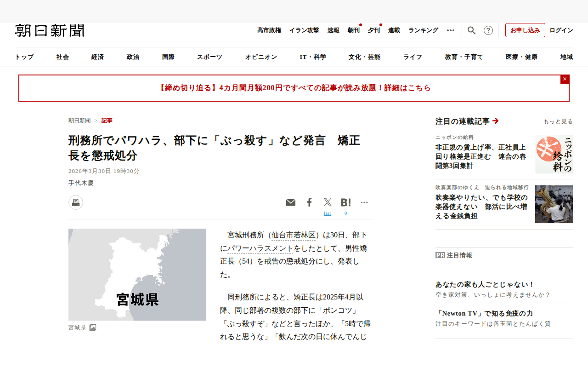The width and height of the screenshot is (588, 368).
Task: Click the お申し込み subscribe button
Action: [525, 30]
